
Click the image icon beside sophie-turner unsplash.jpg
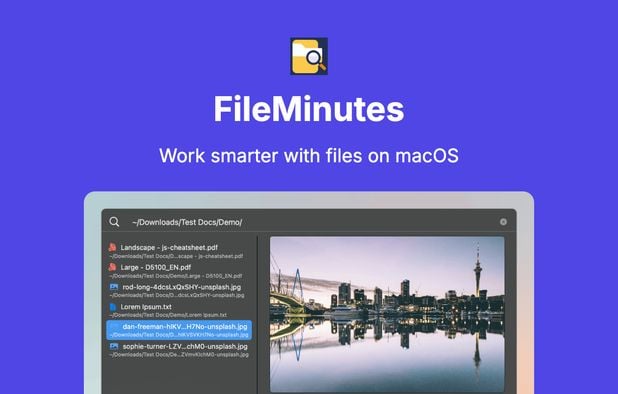pos(114,346)
